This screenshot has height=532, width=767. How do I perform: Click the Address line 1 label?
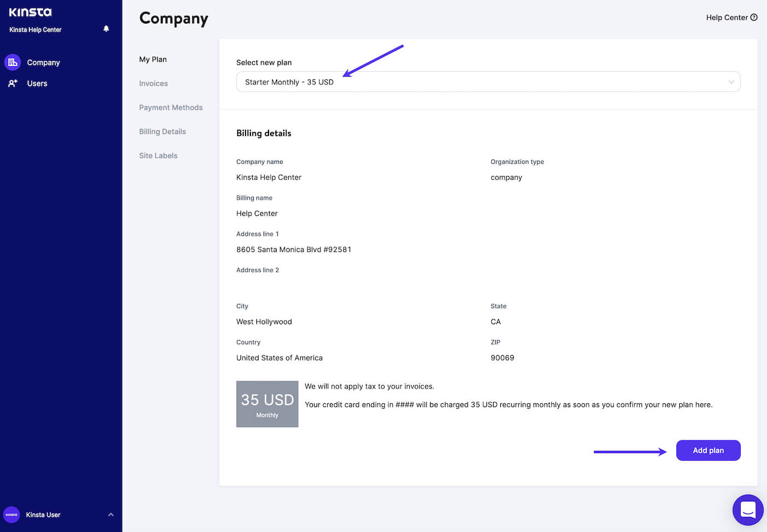[x=257, y=234]
